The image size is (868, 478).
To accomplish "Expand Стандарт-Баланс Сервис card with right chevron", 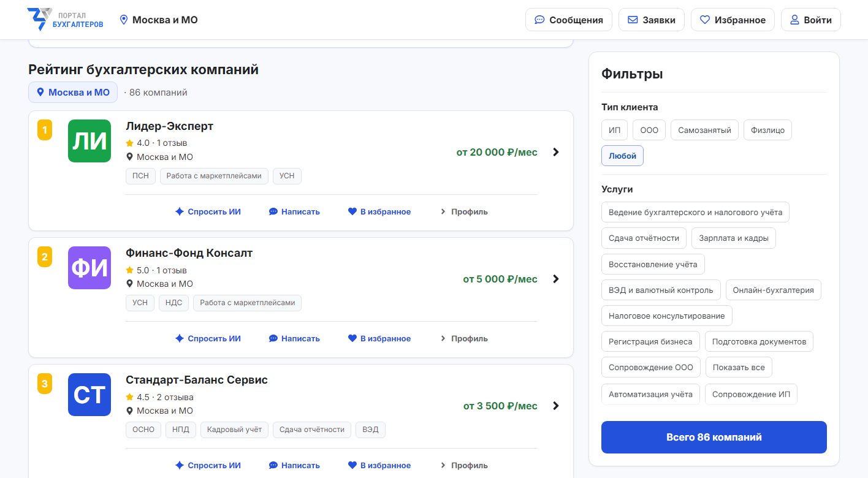I will point(556,406).
